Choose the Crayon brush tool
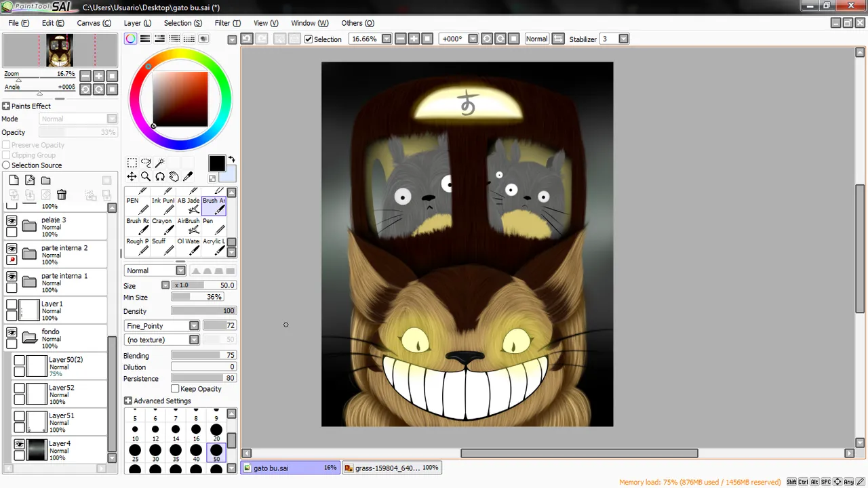The height and width of the screenshot is (488, 868). coord(162,226)
